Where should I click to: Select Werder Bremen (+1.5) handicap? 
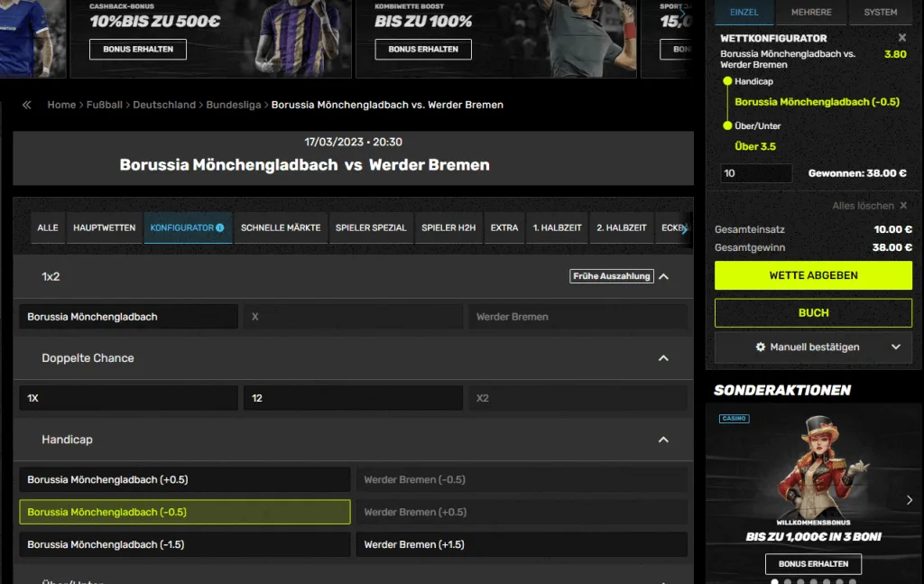pyautogui.click(x=522, y=544)
